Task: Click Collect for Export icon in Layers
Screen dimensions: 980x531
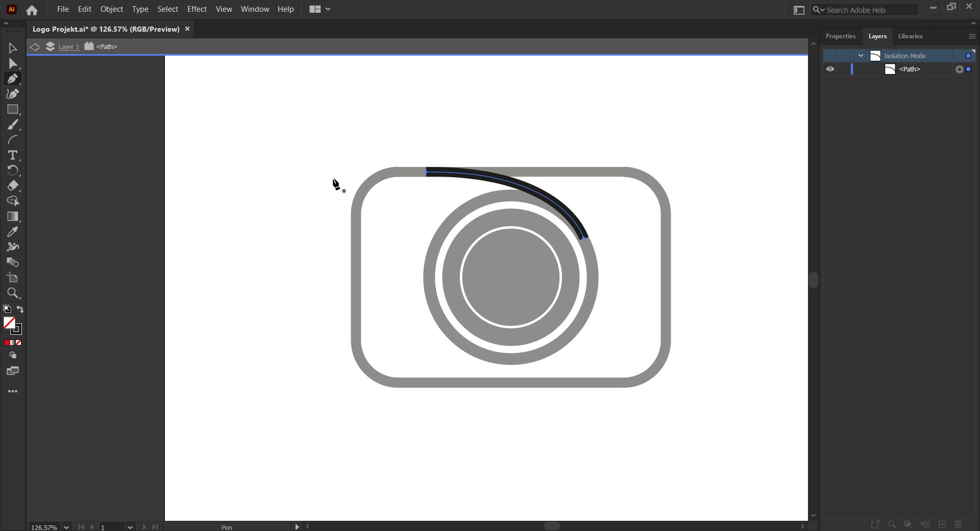Action: click(x=875, y=524)
